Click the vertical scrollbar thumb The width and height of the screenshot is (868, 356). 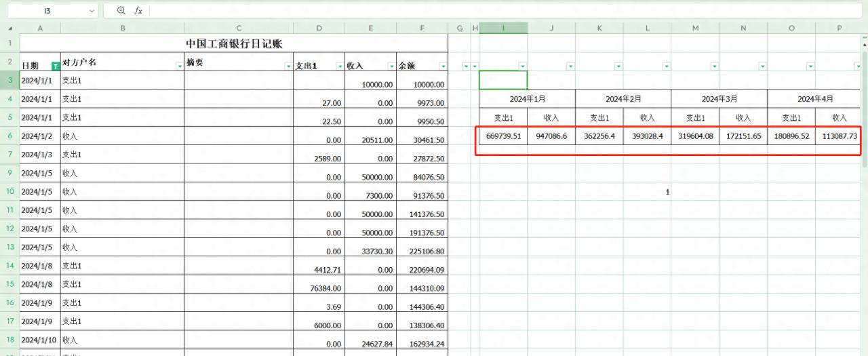pyautogui.click(x=864, y=108)
